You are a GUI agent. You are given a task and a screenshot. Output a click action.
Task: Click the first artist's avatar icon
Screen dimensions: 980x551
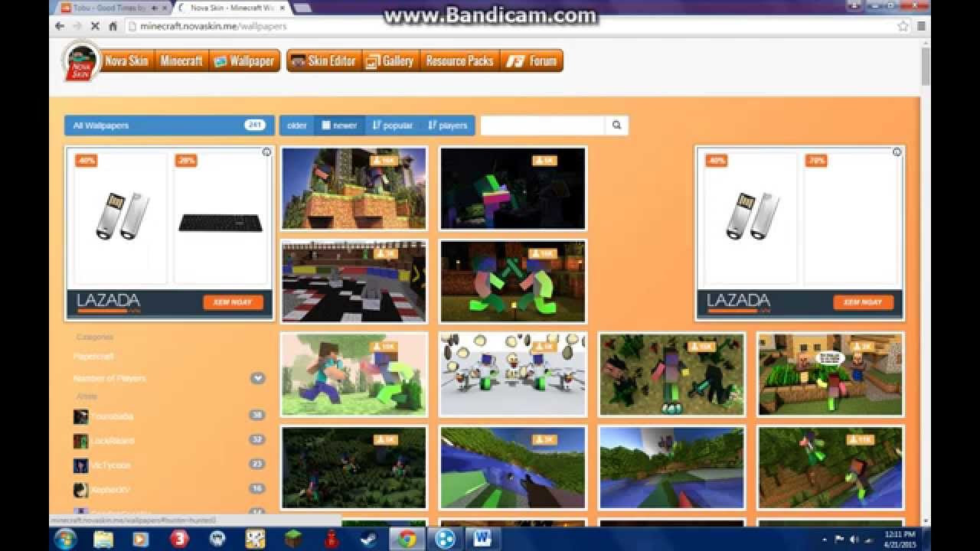pyautogui.click(x=80, y=416)
